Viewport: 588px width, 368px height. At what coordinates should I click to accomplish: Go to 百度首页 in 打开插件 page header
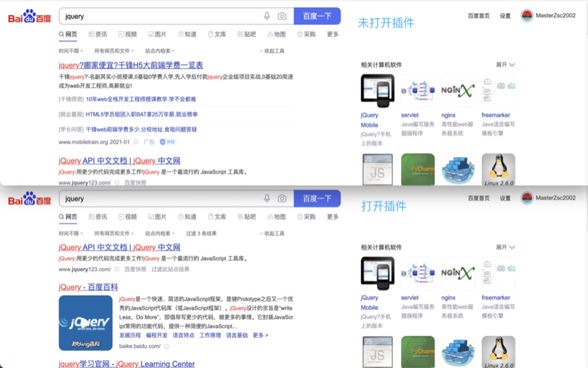coord(479,198)
